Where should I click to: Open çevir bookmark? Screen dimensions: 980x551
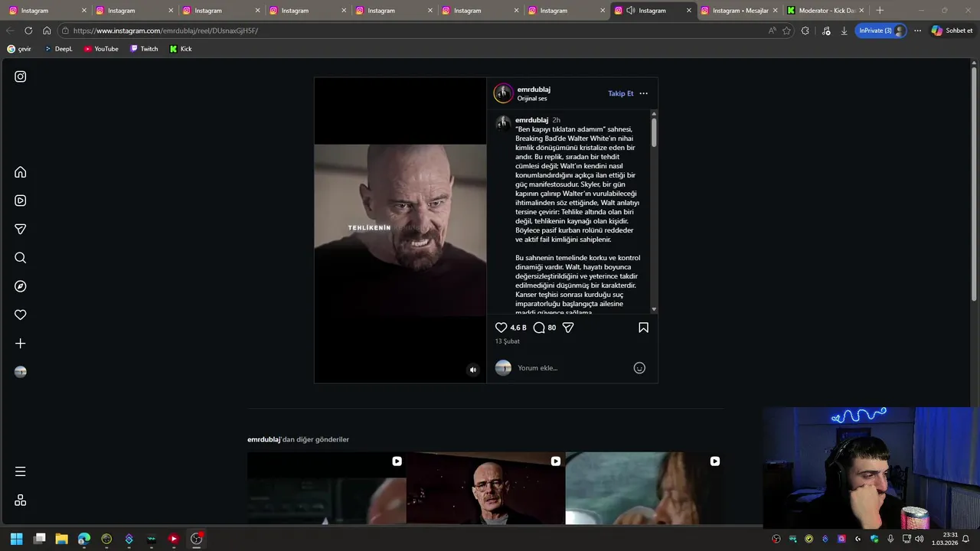[20, 49]
